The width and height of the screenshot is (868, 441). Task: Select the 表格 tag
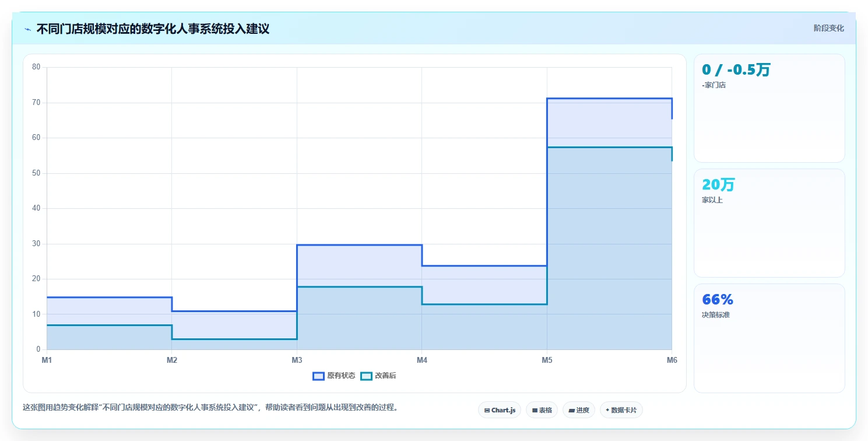point(542,410)
